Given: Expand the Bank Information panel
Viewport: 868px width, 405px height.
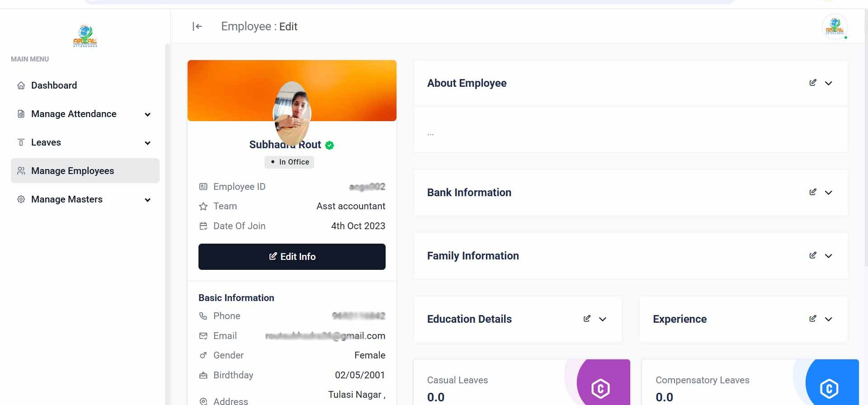Looking at the screenshot, I should click(828, 193).
